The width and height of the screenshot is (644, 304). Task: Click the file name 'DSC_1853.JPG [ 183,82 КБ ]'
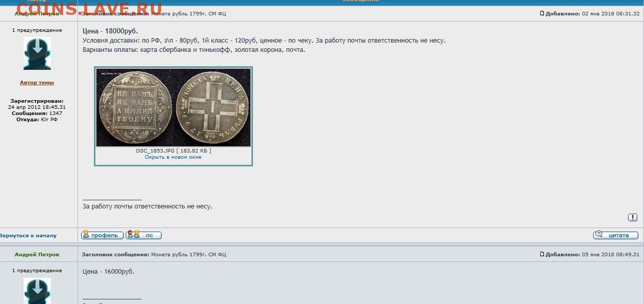click(x=173, y=151)
